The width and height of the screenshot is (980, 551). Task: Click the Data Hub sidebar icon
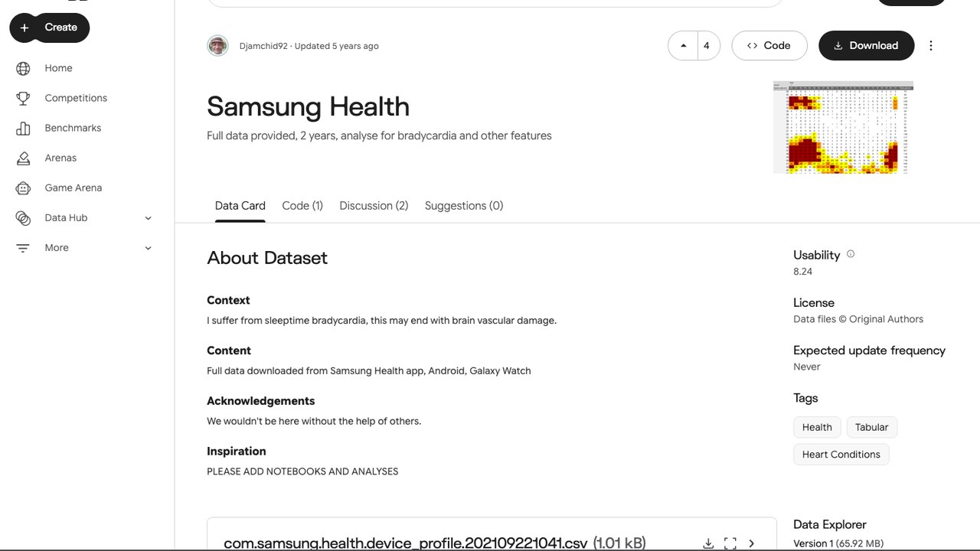(23, 218)
